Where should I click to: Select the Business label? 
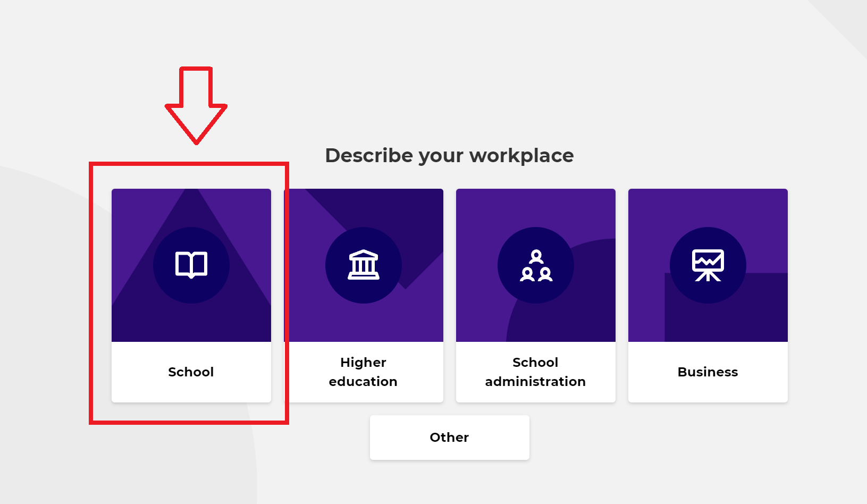tap(708, 372)
